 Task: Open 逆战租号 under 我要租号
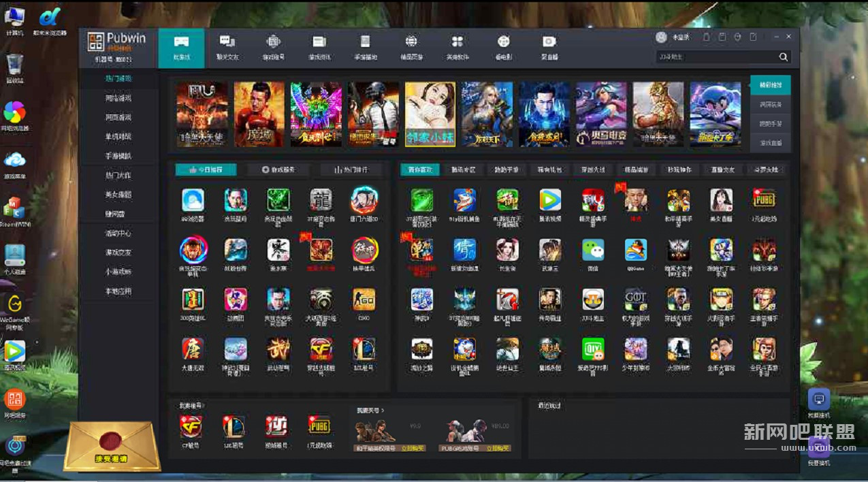pos(276,426)
